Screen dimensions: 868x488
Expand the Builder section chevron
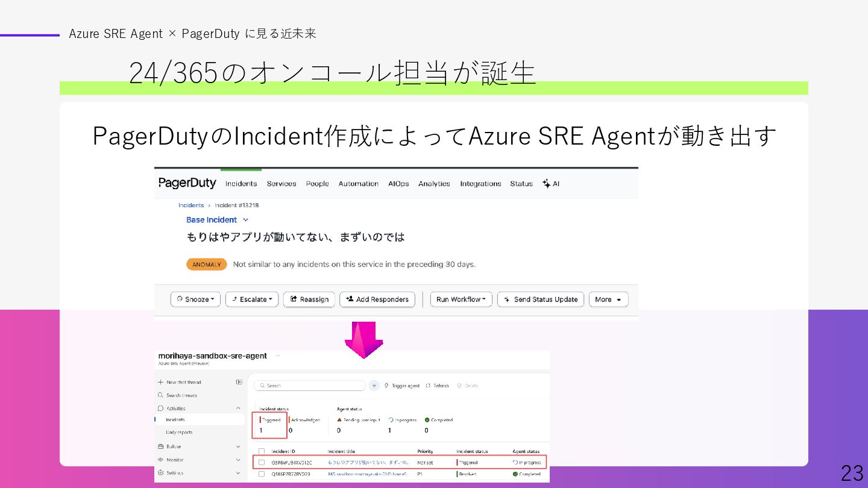(x=238, y=446)
